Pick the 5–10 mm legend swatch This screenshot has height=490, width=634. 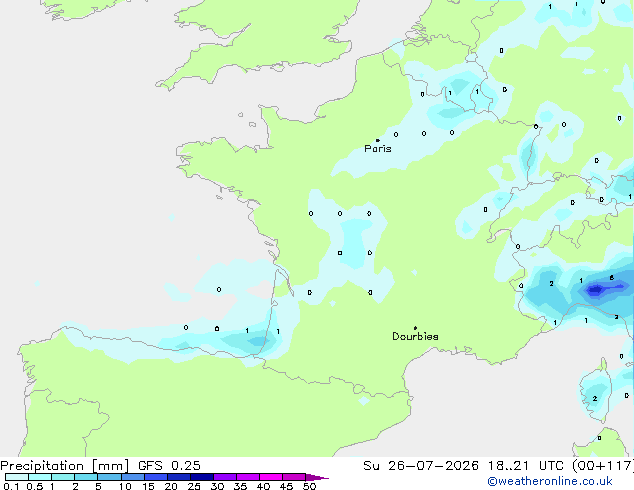[109, 477]
